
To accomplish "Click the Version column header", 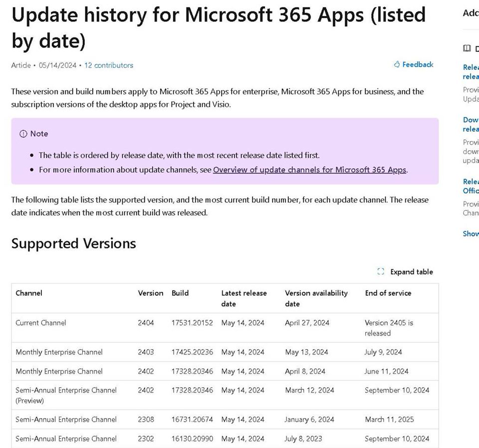I will pos(151,293).
